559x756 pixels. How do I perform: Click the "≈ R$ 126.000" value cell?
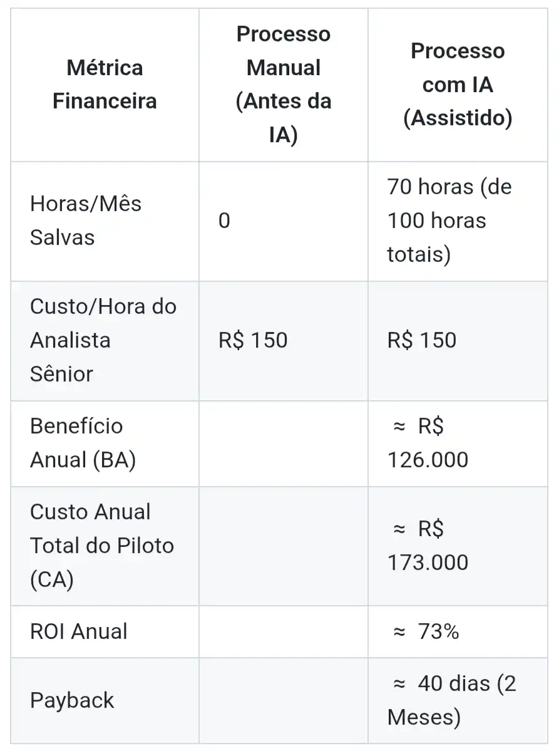428,443
